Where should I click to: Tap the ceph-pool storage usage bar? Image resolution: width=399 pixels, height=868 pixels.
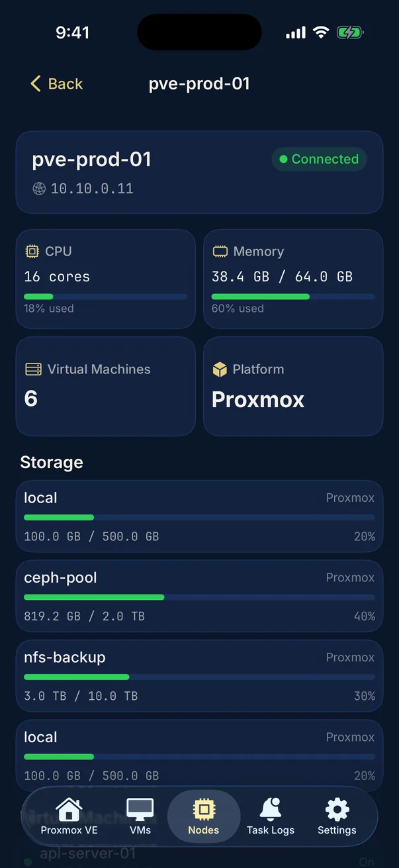pyautogui.click(x=199, y=597)
